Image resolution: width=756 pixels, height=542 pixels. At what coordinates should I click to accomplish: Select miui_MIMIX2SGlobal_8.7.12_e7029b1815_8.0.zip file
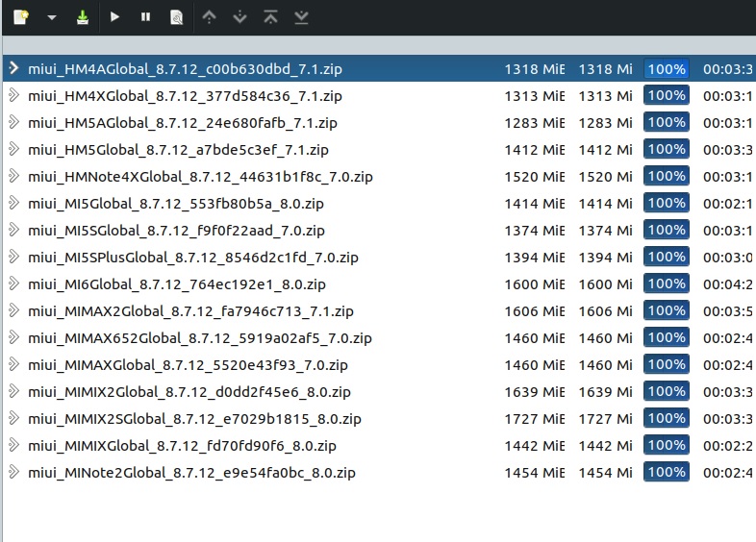(x=195, y=420)
